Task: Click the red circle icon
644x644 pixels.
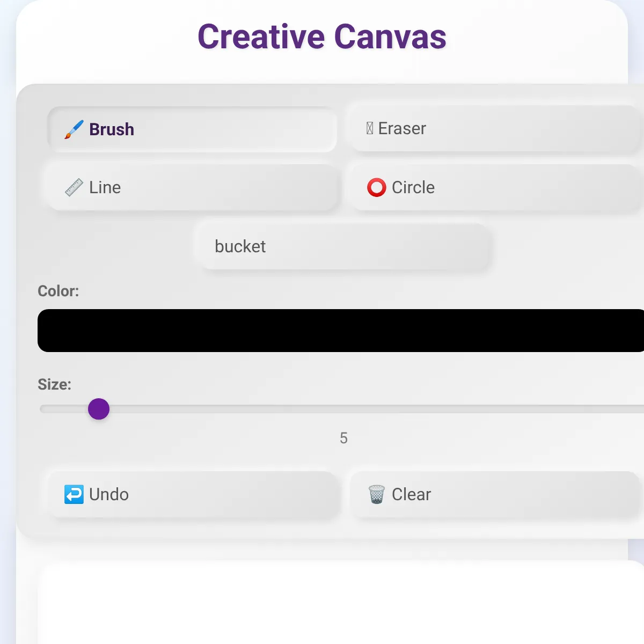Action: coord(376,187)
